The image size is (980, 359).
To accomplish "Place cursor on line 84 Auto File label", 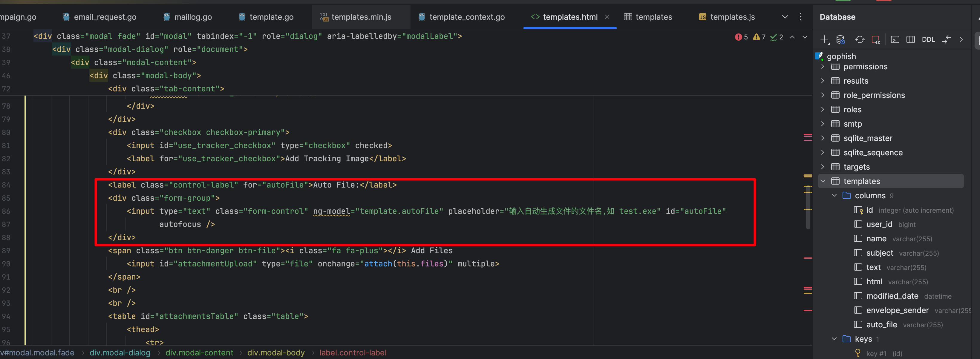I will pyautogui.click(x=252, y=185).
